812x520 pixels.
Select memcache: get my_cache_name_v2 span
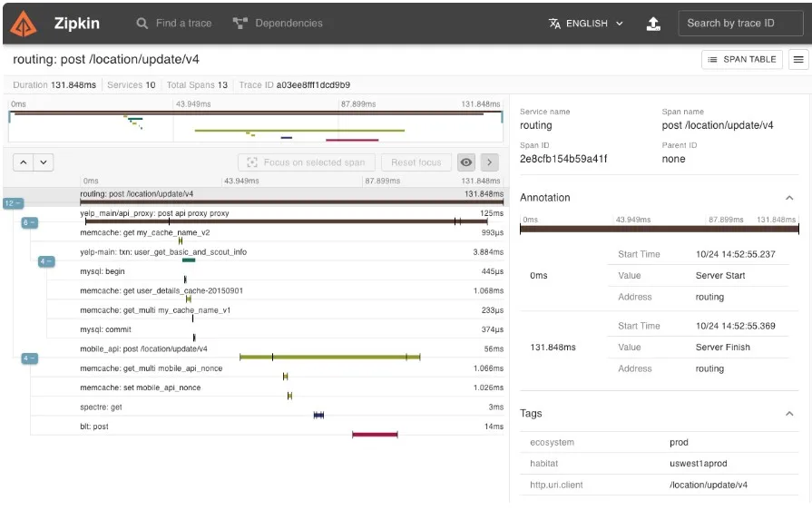(291, 236)
